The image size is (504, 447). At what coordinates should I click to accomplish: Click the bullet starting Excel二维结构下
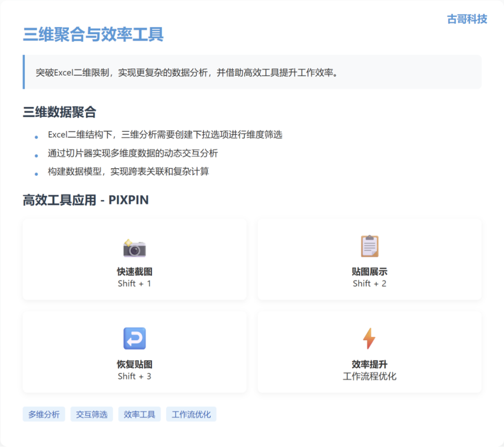point(165,135)
